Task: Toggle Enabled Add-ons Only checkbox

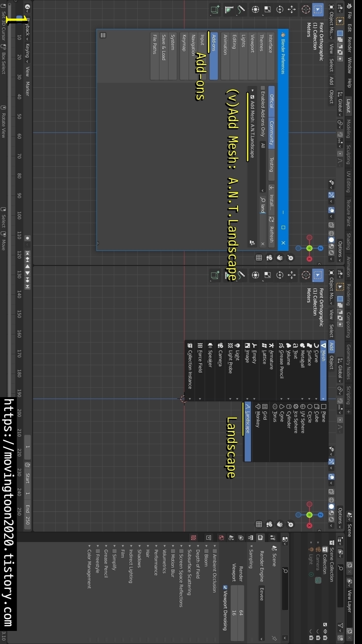Action: click(263, 88)
